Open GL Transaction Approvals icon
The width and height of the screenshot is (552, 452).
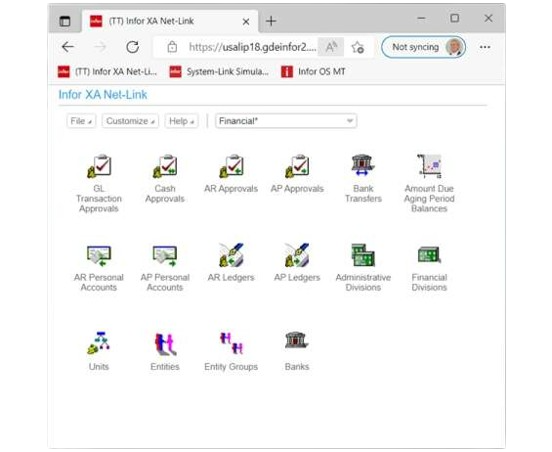tap(99, 166)
